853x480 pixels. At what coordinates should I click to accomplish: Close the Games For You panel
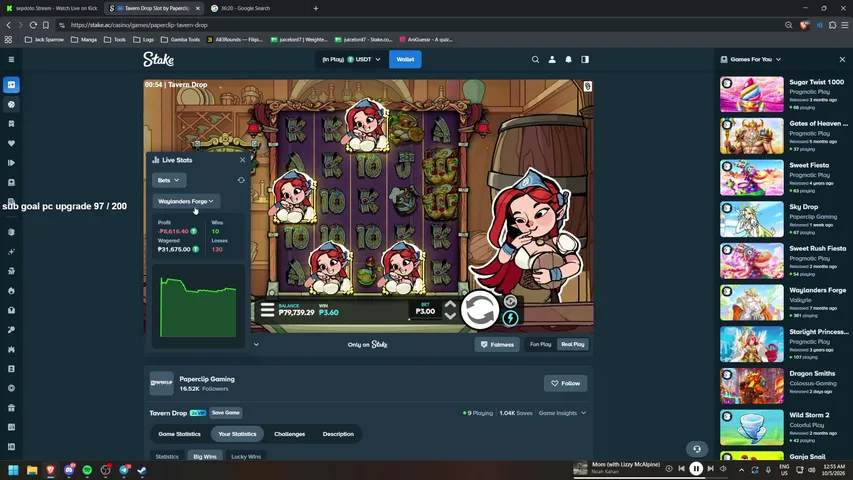[x=842, y=59]
